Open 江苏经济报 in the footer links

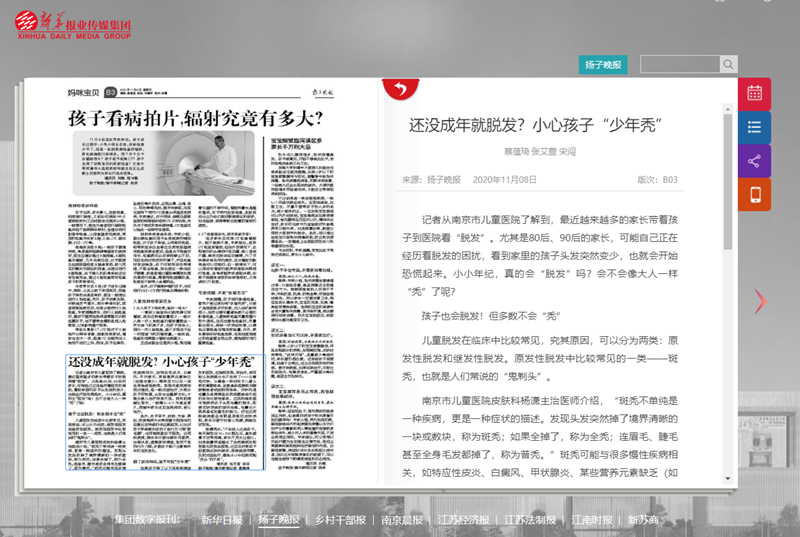tap(463, 520)
